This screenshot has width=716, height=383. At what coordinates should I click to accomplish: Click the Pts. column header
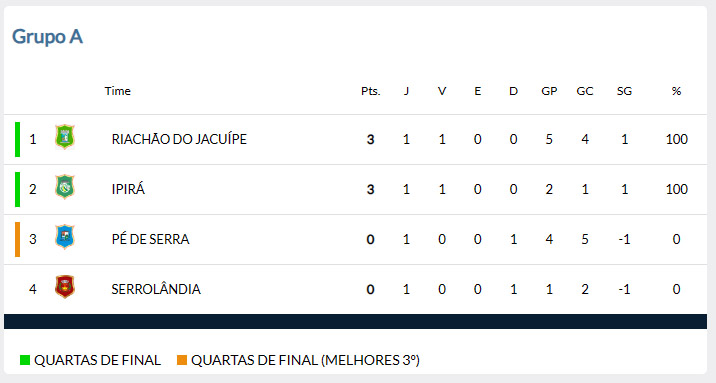[370, 91]
